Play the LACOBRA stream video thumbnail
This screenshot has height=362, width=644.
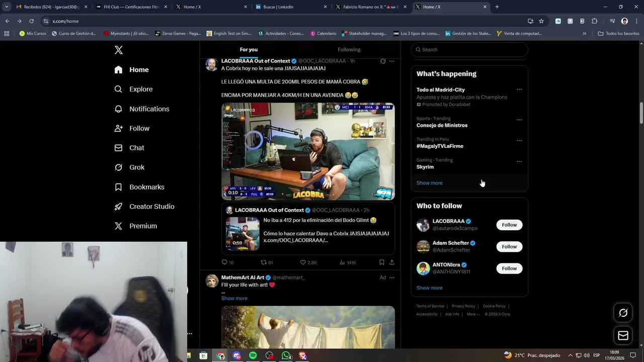(x=308, y=151)
